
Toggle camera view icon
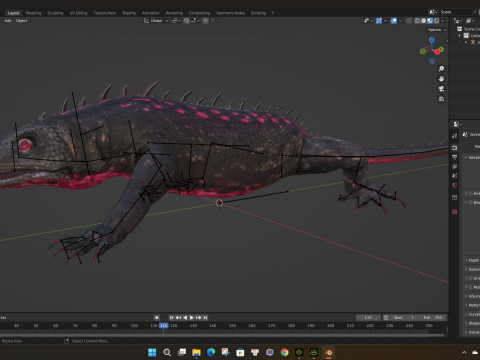(x=441, y=89)
